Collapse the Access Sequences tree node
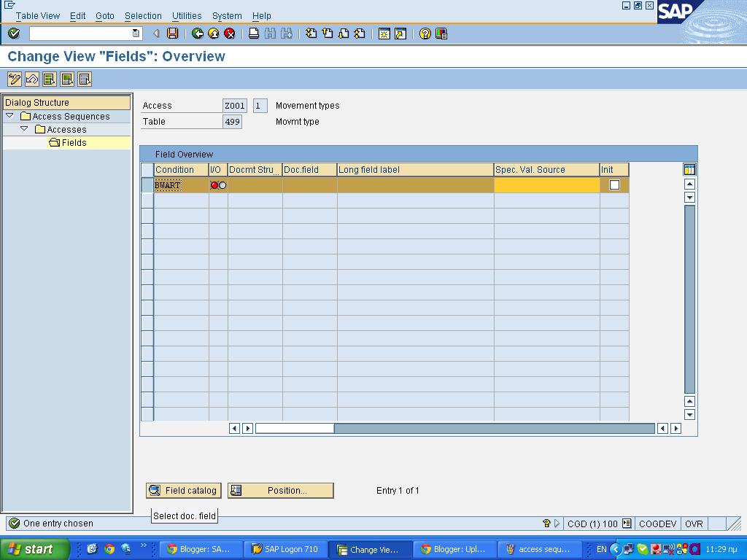The image size is (747, 560). [9, 116]
